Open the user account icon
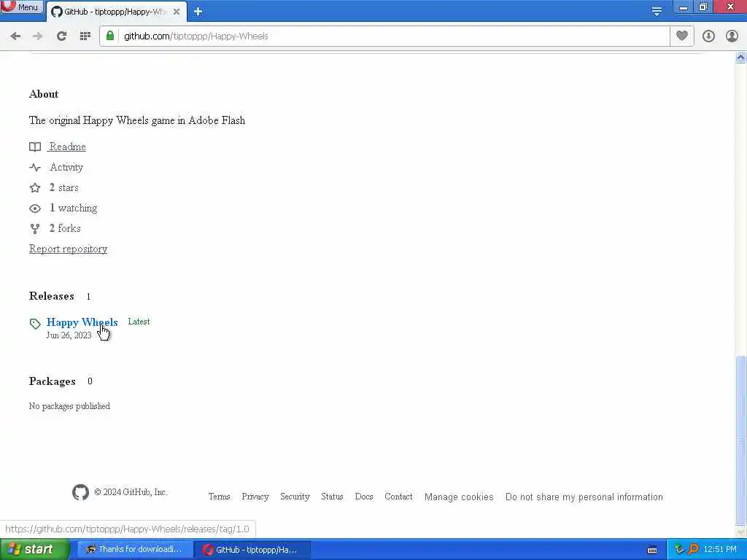747x560 pixels. click(732, 36)
